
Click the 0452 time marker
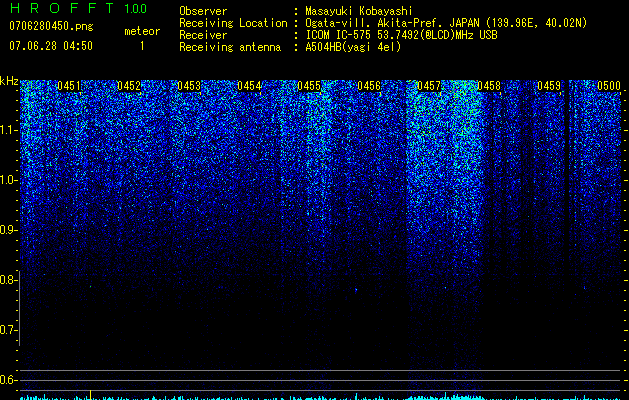click(129, 86)
